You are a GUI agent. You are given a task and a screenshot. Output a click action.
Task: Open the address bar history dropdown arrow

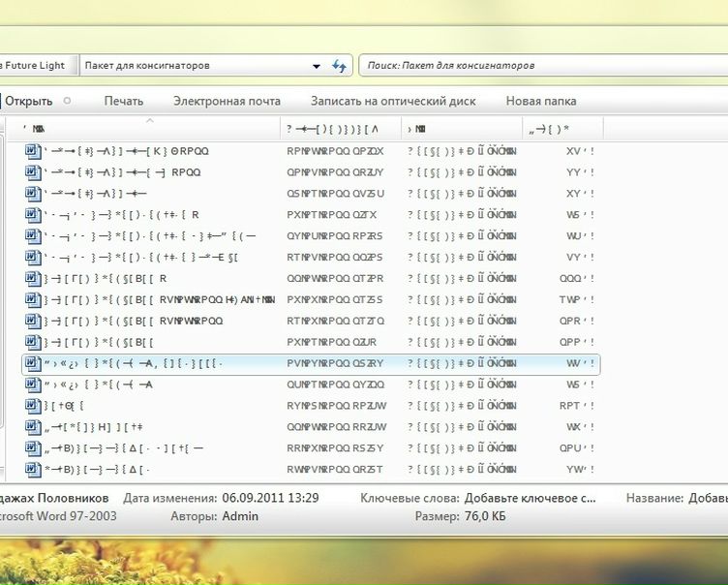click(317, 66)
